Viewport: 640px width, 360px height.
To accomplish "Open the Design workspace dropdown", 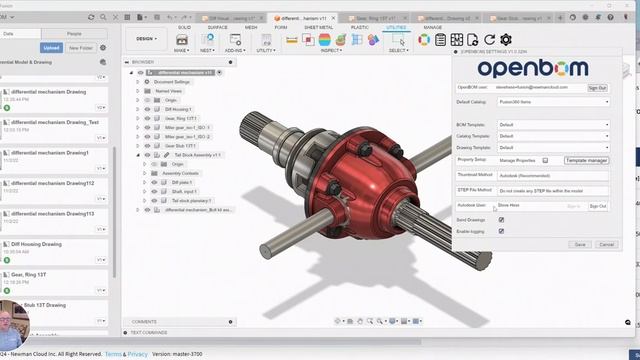I will pos(146,39).
